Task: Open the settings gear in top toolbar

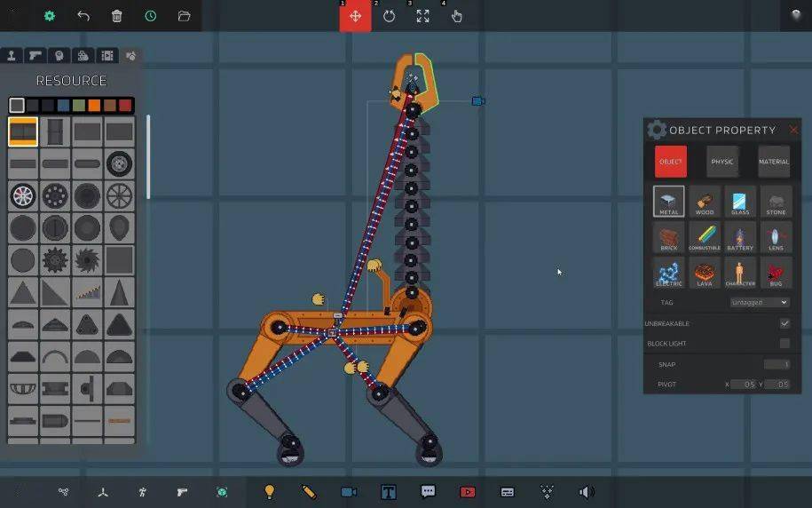Action: 49,16
